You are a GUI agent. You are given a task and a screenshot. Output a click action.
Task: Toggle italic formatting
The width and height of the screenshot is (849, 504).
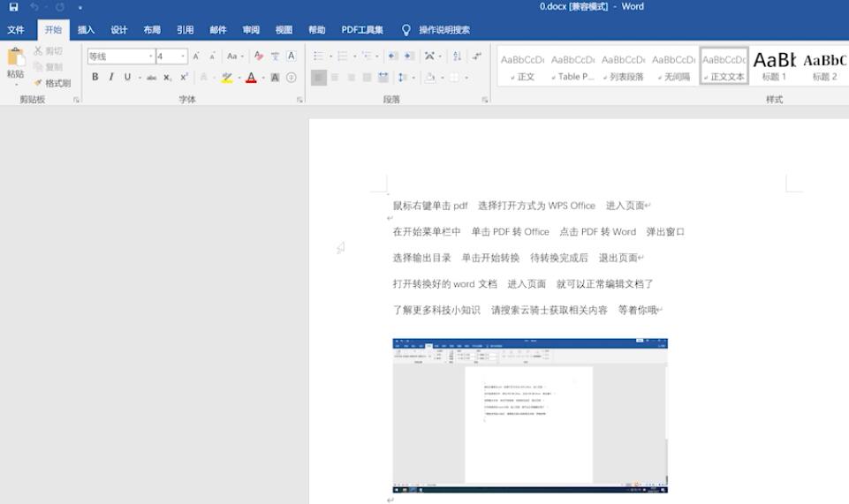111,78
